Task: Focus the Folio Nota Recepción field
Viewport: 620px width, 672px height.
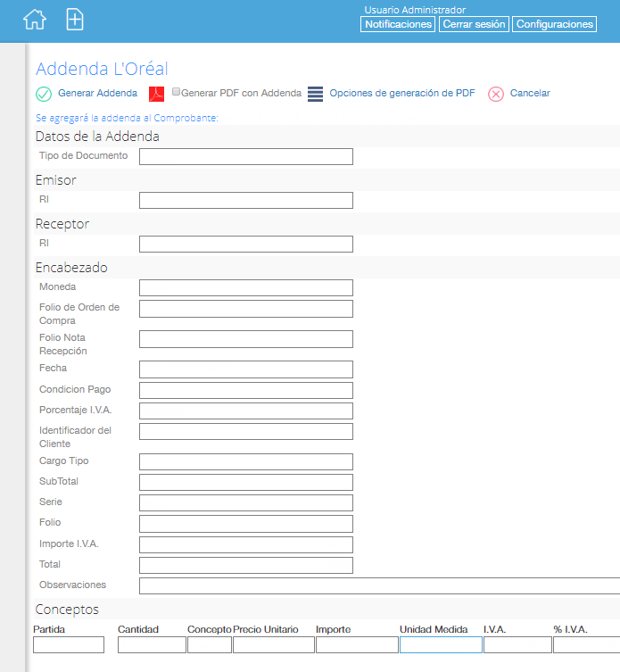Action: coord(246,339)
